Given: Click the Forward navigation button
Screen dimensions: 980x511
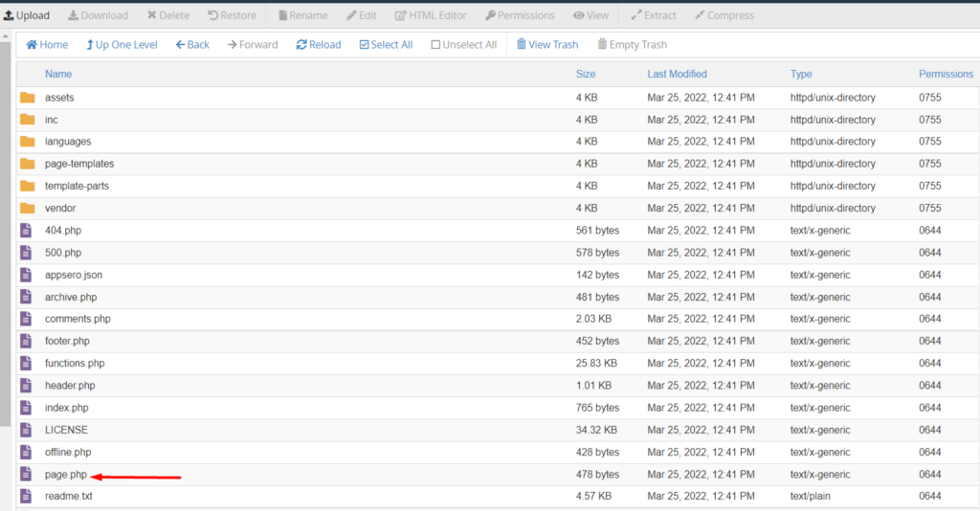Looking at the screenshot, I should (x=253, y=45).
